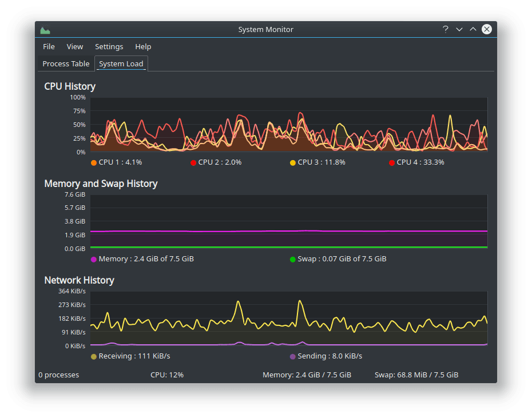Click the red CPU 2 legend dot
The image size is (532, 418).
pyautogui.click(x=193, y=162)
